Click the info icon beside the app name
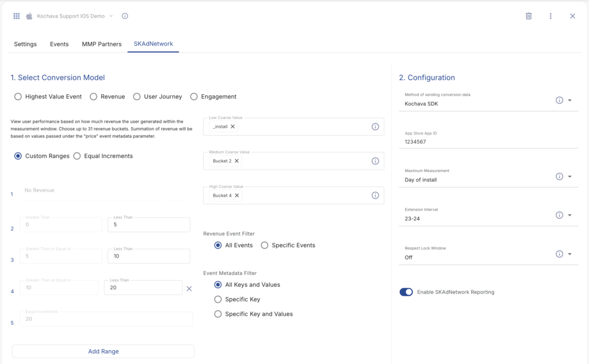 125,16
